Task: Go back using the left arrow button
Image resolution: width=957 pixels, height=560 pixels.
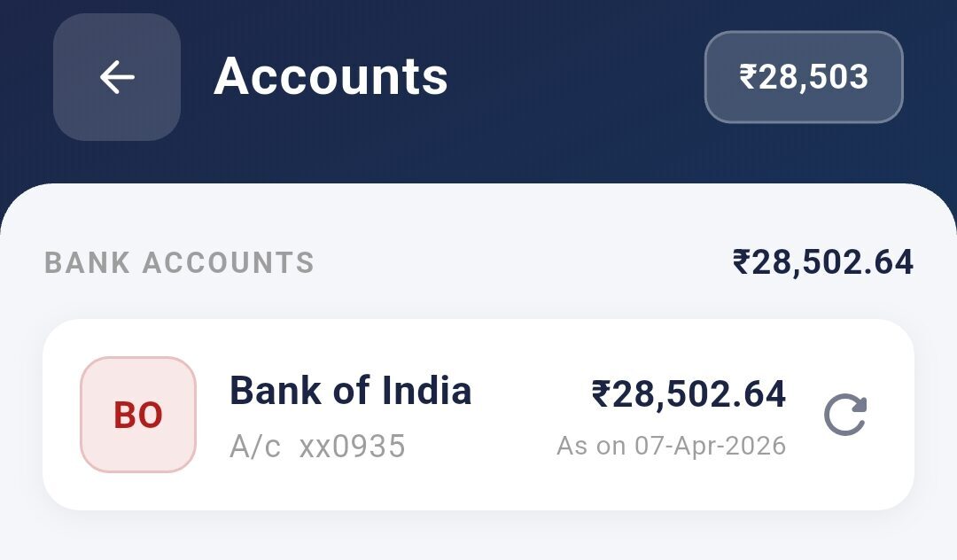Action: click(117, 77)
